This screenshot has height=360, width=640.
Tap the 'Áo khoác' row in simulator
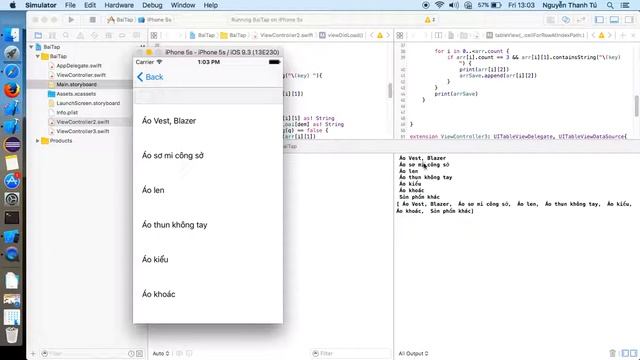[x=208, y=294]
